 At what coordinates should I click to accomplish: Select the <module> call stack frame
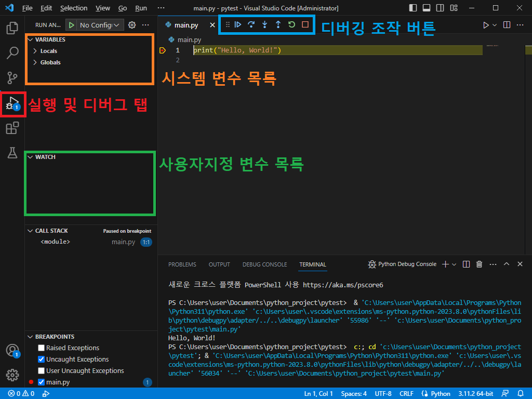tap(55, 242)
